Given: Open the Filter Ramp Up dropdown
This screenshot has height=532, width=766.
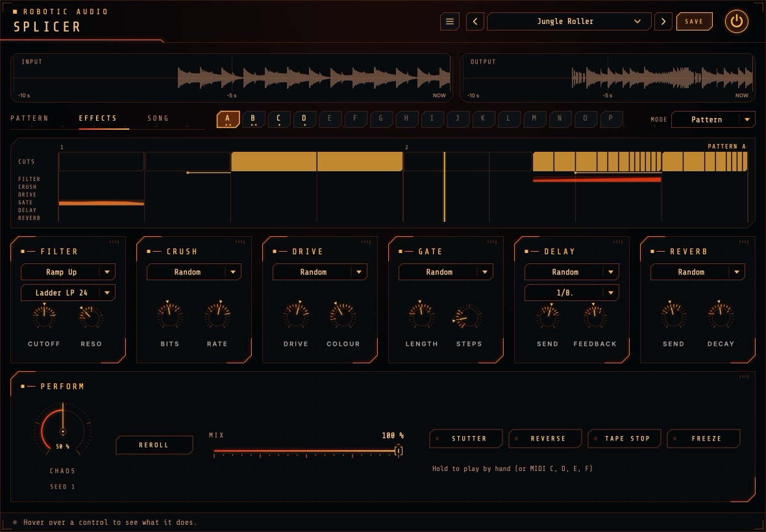Looking at the screenshot, I should (68, 272).
